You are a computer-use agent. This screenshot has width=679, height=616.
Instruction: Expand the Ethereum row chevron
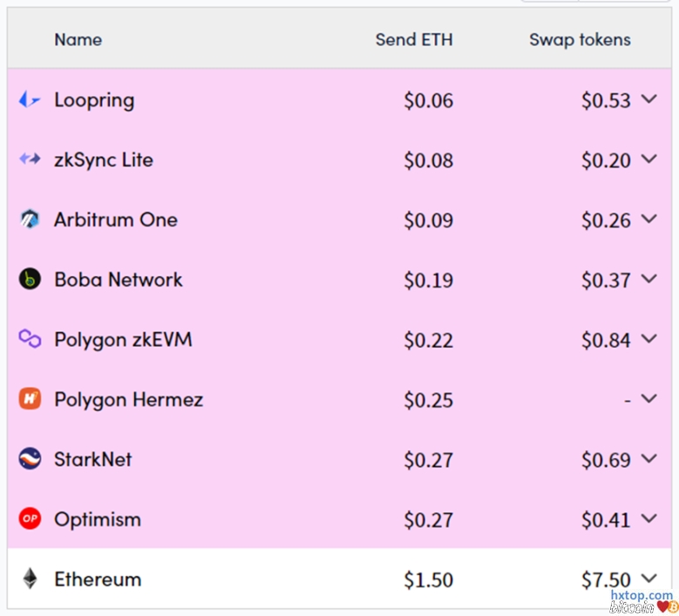(648, 578)
